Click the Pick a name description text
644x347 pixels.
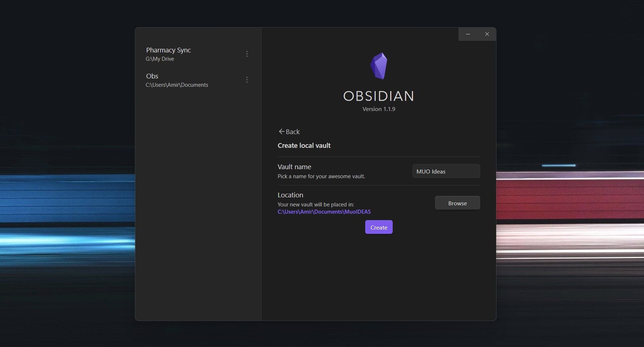tap(321, 176)
